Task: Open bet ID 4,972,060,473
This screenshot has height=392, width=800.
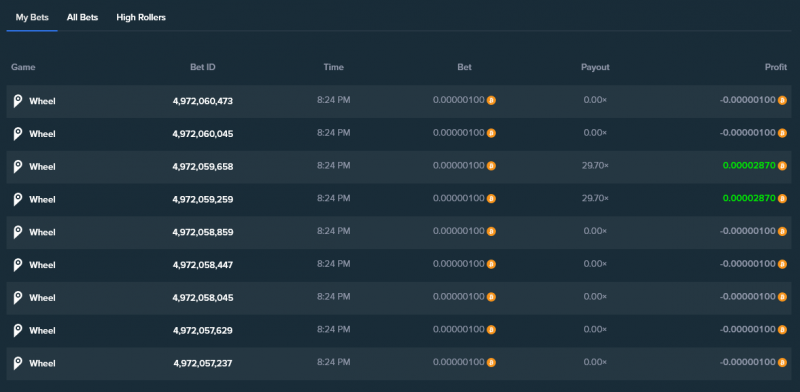Action: pyautogui.click(x=203, y=101)
